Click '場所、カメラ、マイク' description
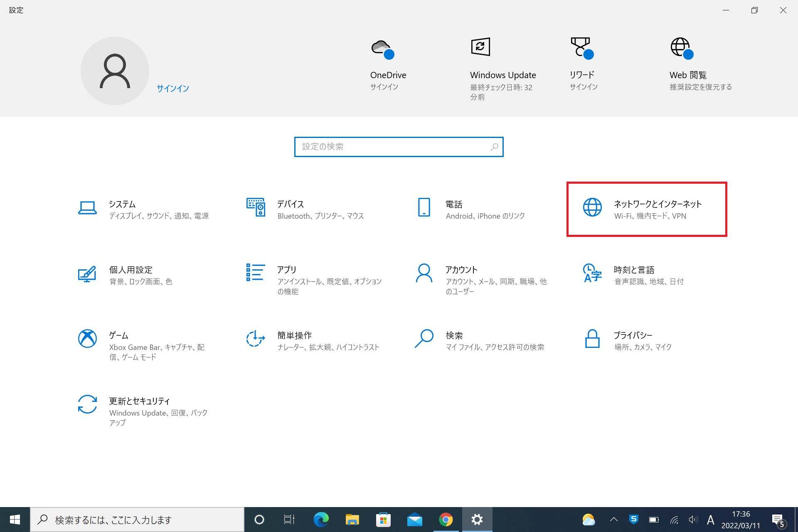 point(643,347)
